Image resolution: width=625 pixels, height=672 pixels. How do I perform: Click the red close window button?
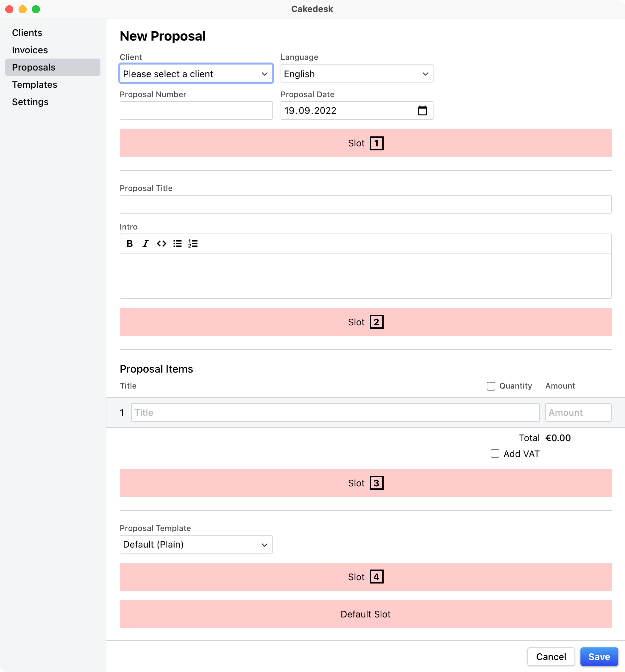pyautogui.click(x=9, y=9)
